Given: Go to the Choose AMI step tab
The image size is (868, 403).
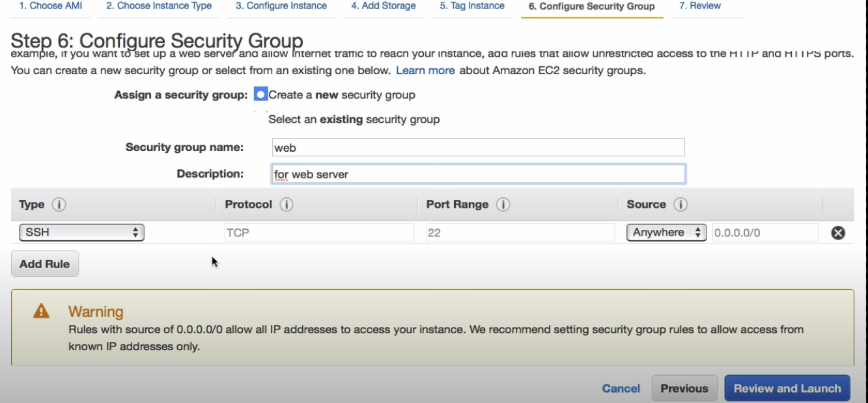Looking at the screenshot, I should (51, 6).
